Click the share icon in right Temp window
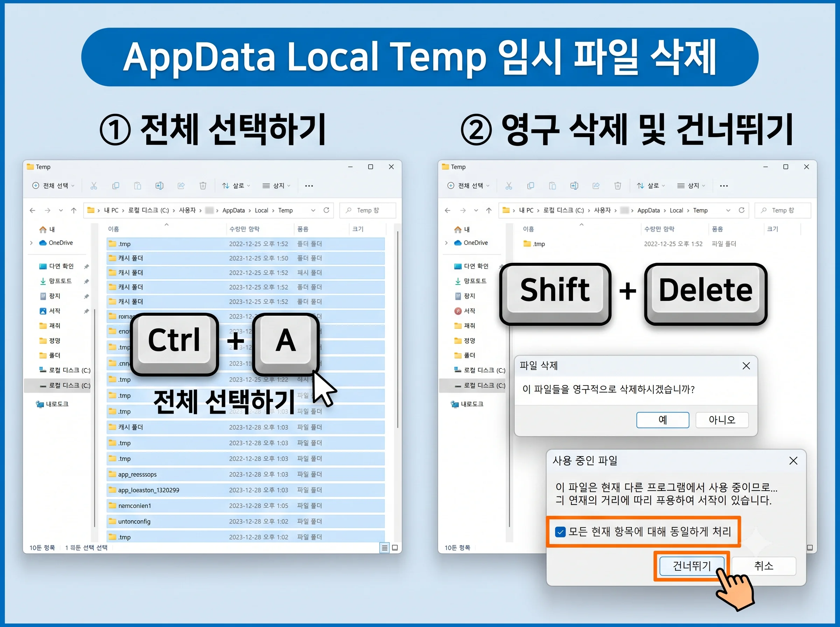The height and width of the screenshot is (627, 840). (596, 185)
